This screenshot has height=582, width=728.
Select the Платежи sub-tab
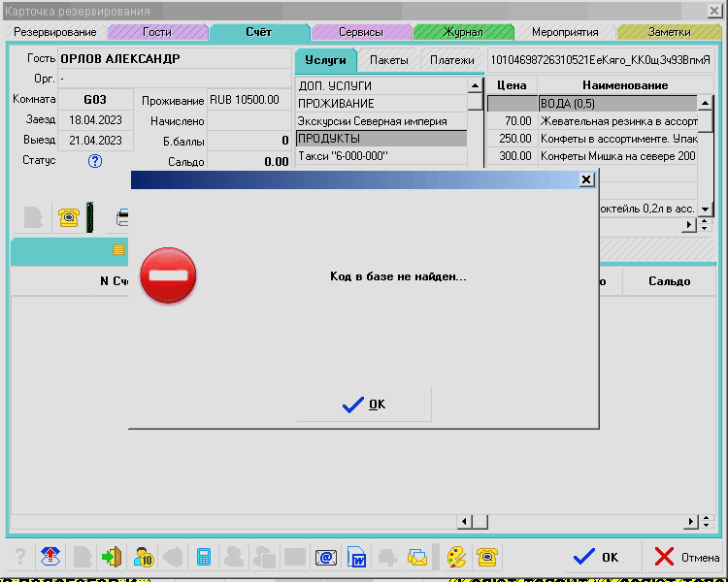pos(452,60)
